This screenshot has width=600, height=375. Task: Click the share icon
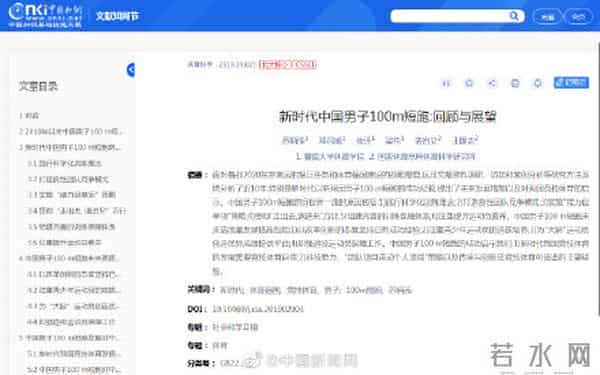(x=492, y=83)
